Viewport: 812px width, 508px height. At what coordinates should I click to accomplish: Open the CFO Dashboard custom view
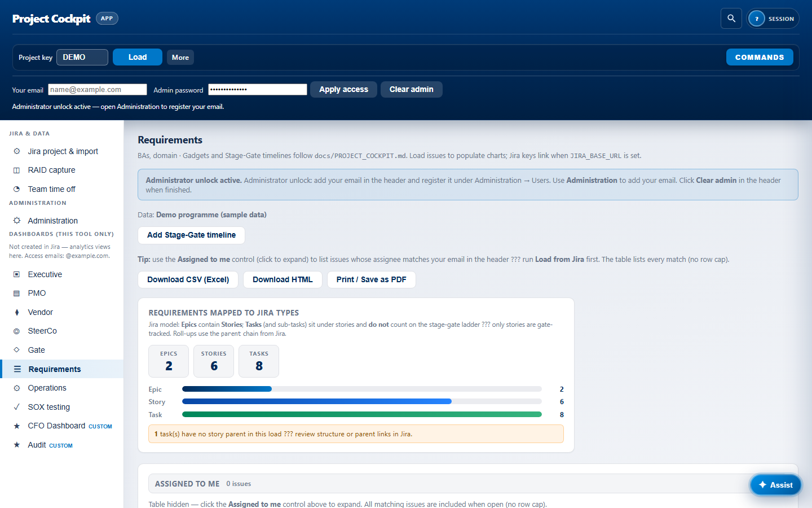(62, 426)
